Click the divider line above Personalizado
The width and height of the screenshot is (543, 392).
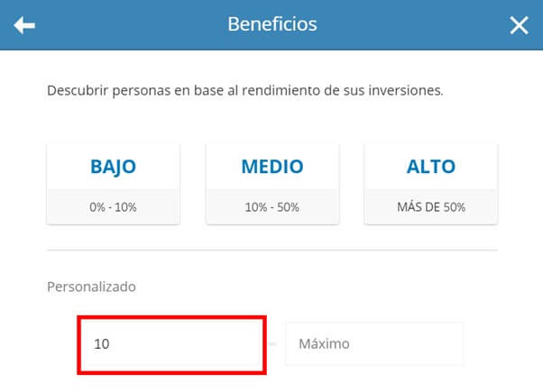coord(271,250)
